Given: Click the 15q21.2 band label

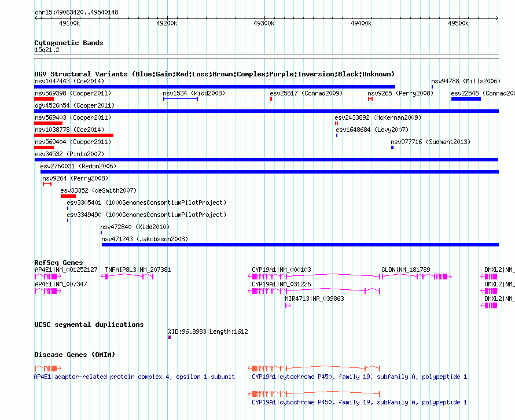Looking at the screenshot, I should click(x=47, y=50).
